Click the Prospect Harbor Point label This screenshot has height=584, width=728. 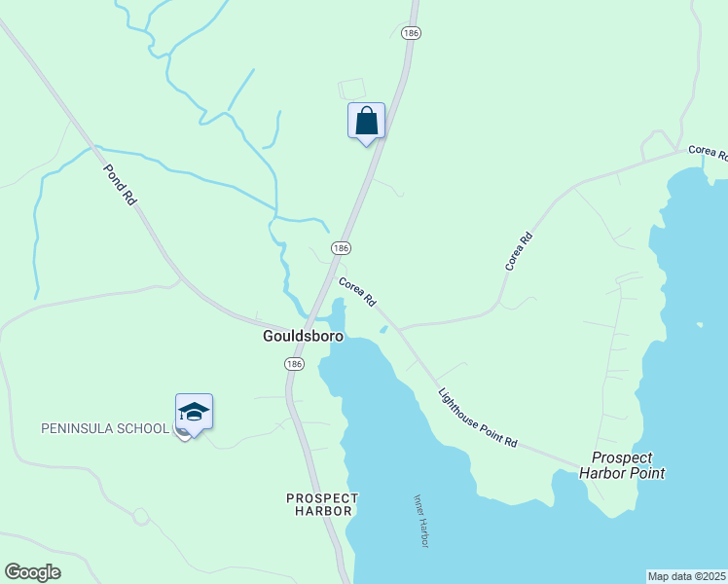click(x=622, y=465)
